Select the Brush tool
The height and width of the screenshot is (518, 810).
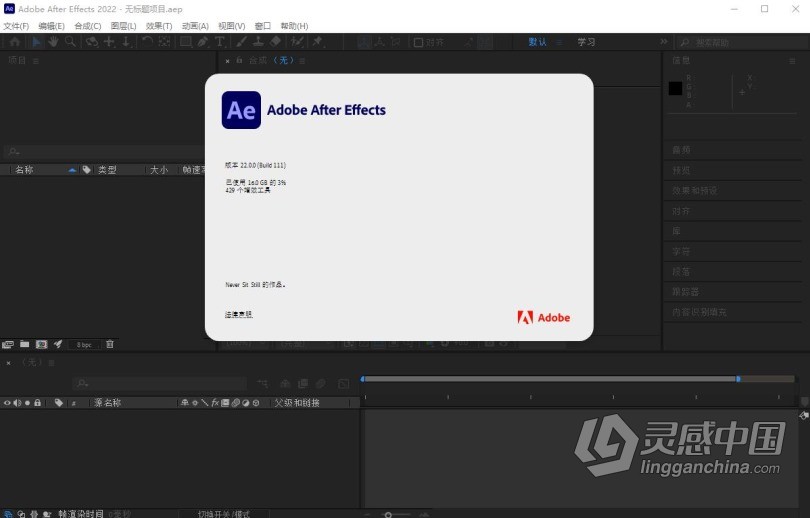[241, 42]
